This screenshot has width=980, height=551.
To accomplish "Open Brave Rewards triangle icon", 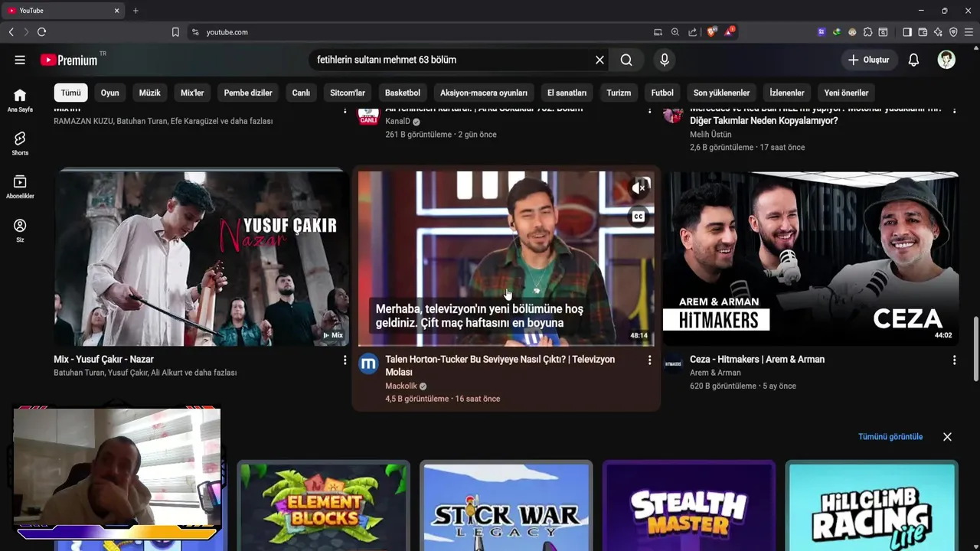I will click(729, 32).
